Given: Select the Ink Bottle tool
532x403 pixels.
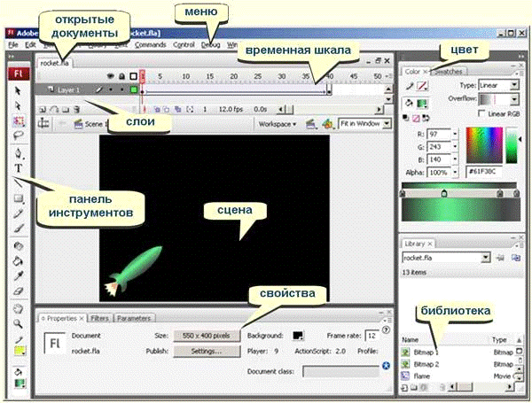Looking at the screenshot, I should (x=19, y=246).
